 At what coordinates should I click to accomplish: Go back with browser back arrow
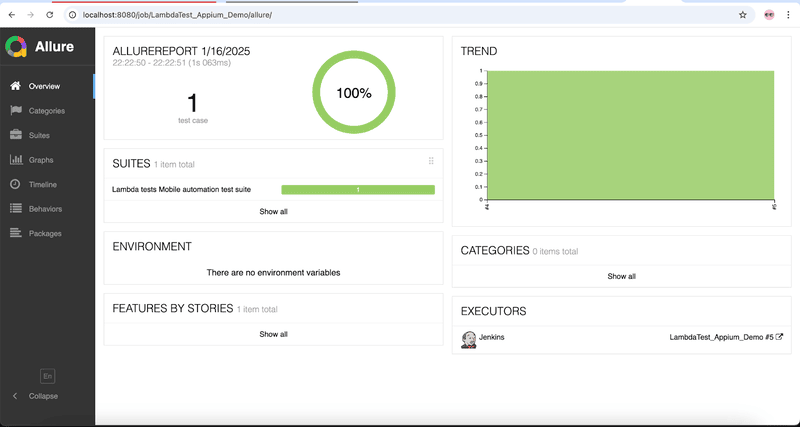click(12, 15)
